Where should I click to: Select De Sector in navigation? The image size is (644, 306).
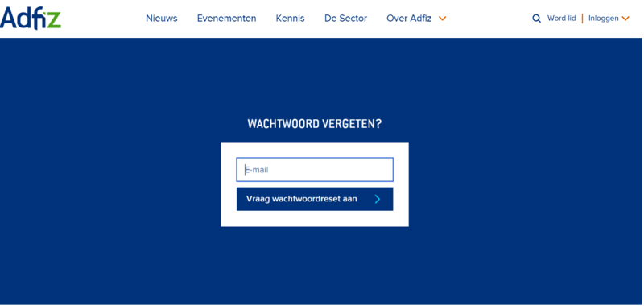pos(345,19)
